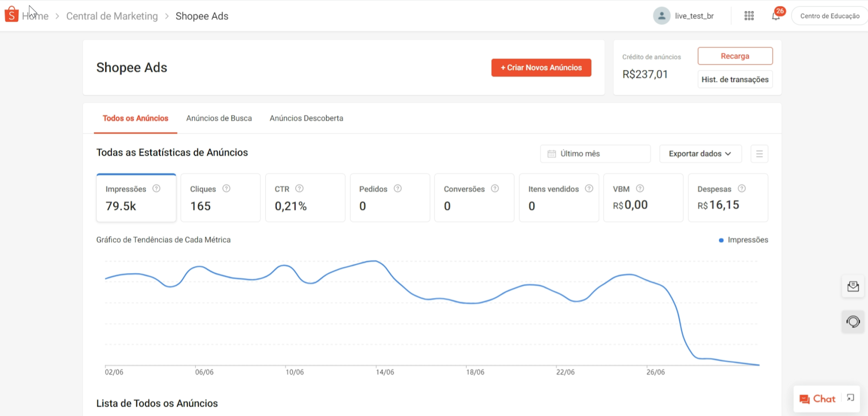Open the Último mês date range selector
868x416 pixels.
595,153
